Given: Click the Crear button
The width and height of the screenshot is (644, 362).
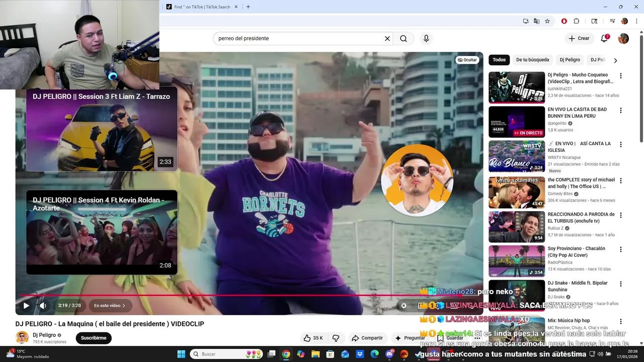Looking at the screenshot, I should tap(579, 38).
